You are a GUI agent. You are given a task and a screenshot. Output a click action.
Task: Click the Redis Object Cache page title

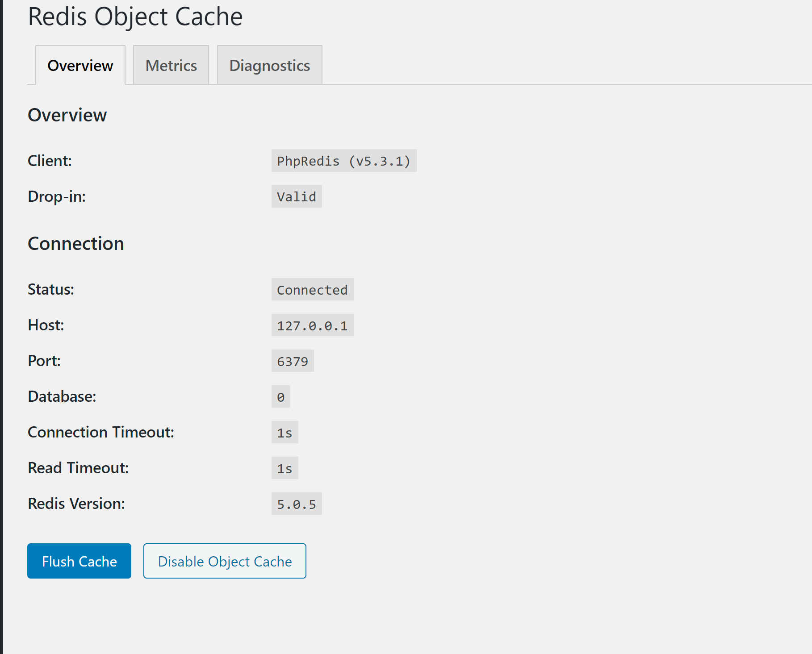(x=135, y=17)
